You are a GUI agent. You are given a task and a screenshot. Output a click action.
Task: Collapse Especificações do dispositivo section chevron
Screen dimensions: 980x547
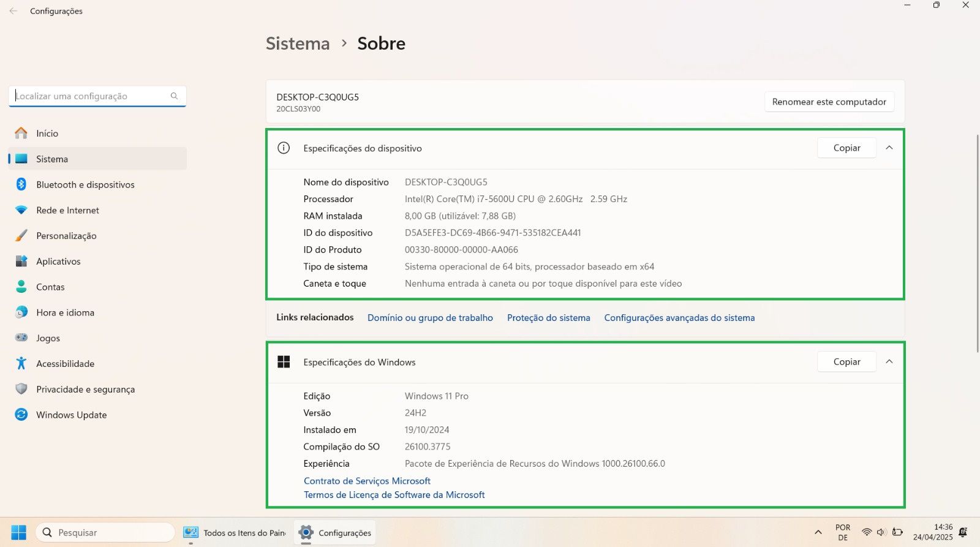pyautogui.click(x=889, y=148)
